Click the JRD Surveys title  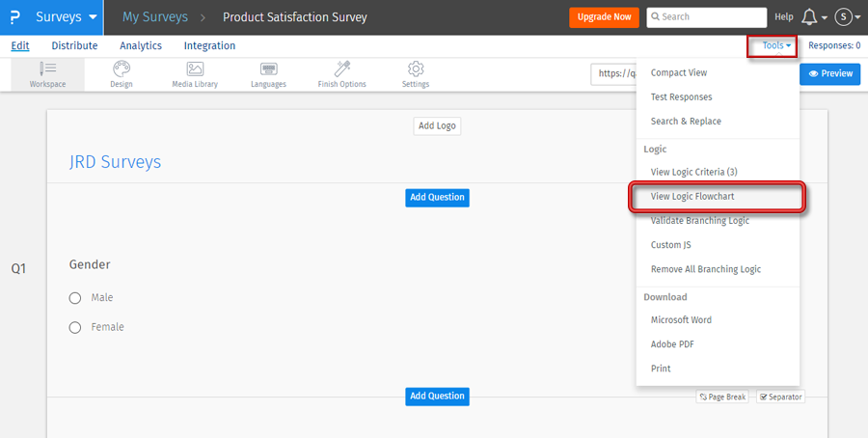[x=115, y=162]
